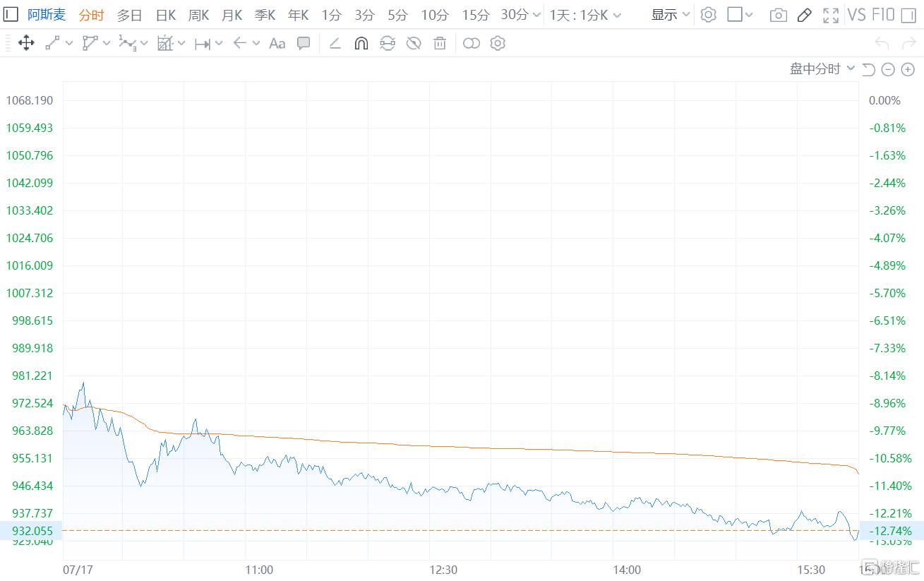Click the pencil draw icon
The width and height of the screenshot is (924, 581).
point(804,15)
